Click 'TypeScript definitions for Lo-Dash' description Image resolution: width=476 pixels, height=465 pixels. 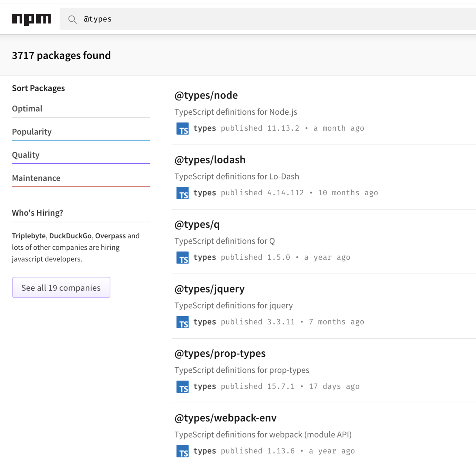(237, 176)
